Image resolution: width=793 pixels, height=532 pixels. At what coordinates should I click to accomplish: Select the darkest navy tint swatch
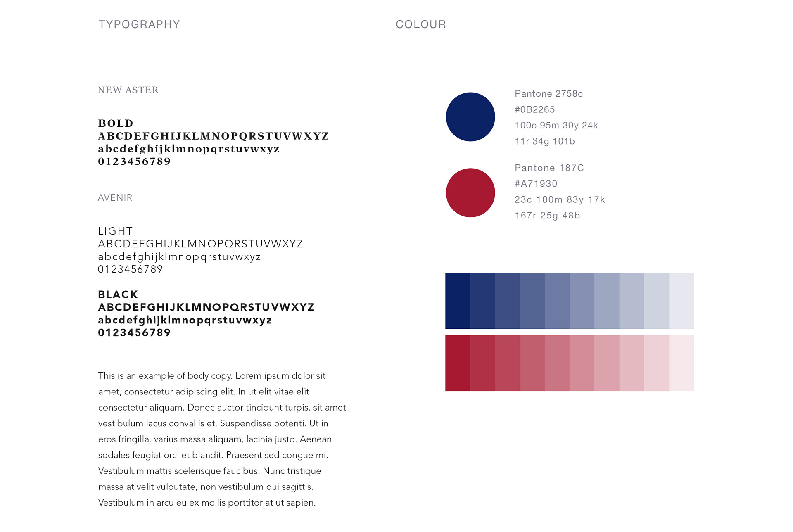pos(458,301)
